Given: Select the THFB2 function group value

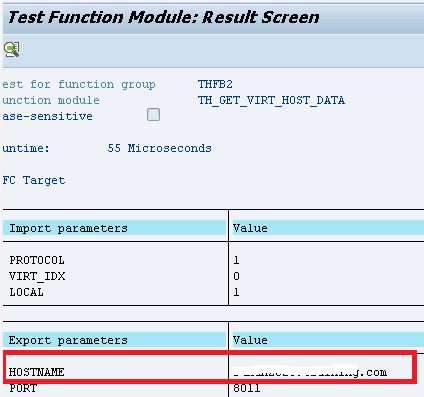Looking at the screenshot, I should coord(215,84).
